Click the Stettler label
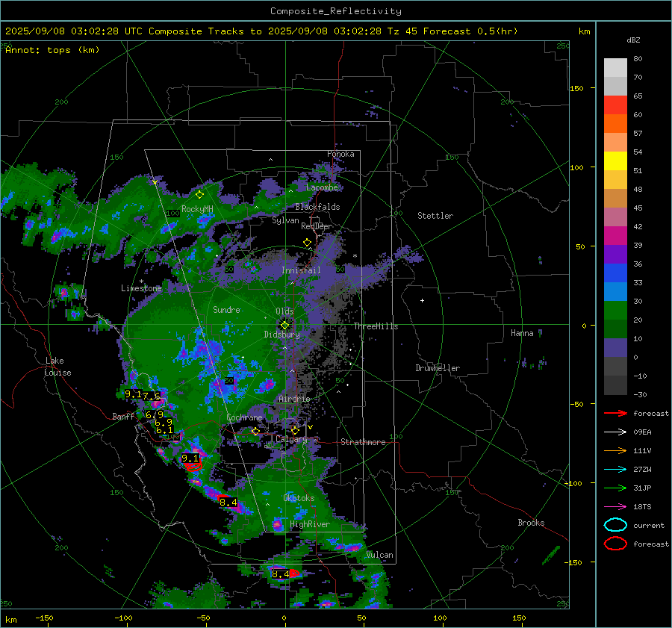 [x=435, y=216]
